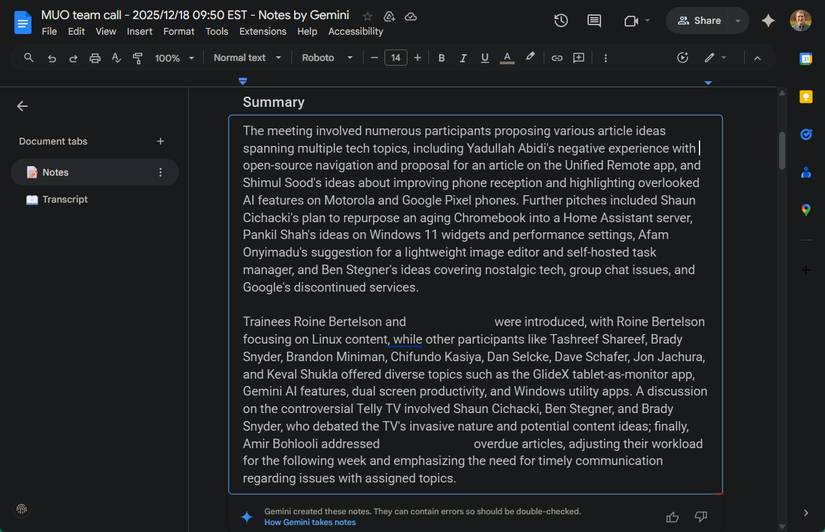Screen dimensions: 825x532
Task: Open the text color picker
Action: coord(507,58)
